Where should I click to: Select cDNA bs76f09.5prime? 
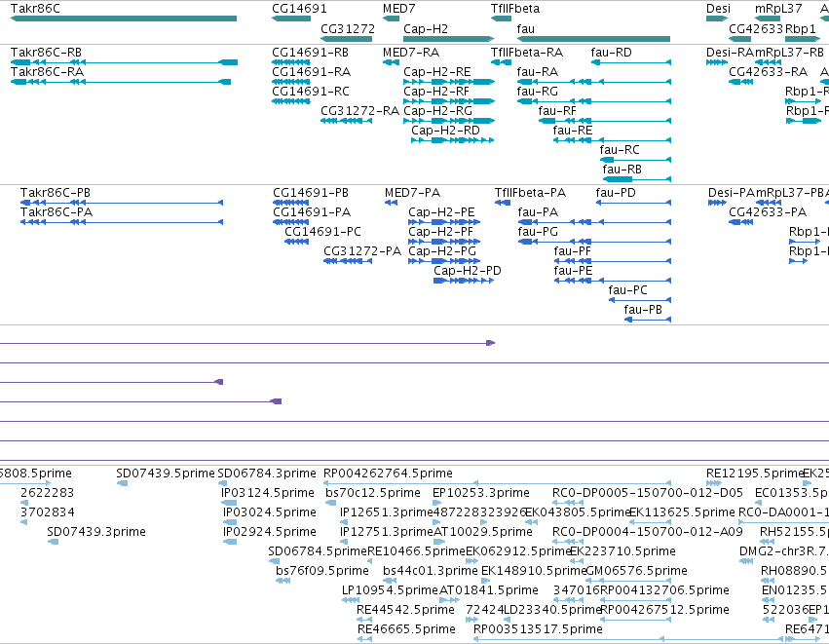tap(322, 571)
